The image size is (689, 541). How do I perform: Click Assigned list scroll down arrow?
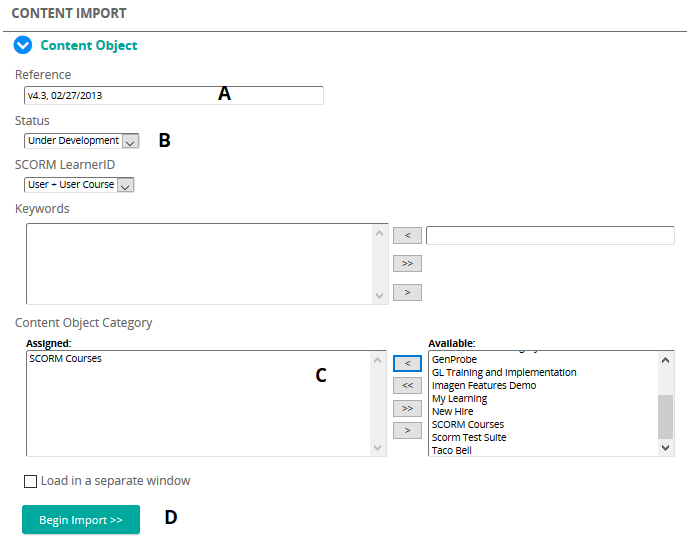point(377,448)
